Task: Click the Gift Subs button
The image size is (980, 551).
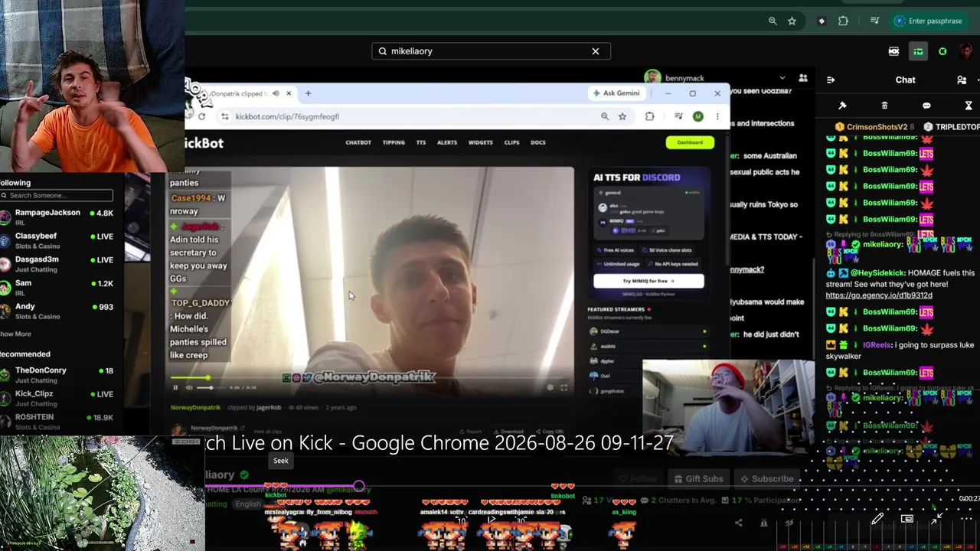Action: (x=697, y=479)
